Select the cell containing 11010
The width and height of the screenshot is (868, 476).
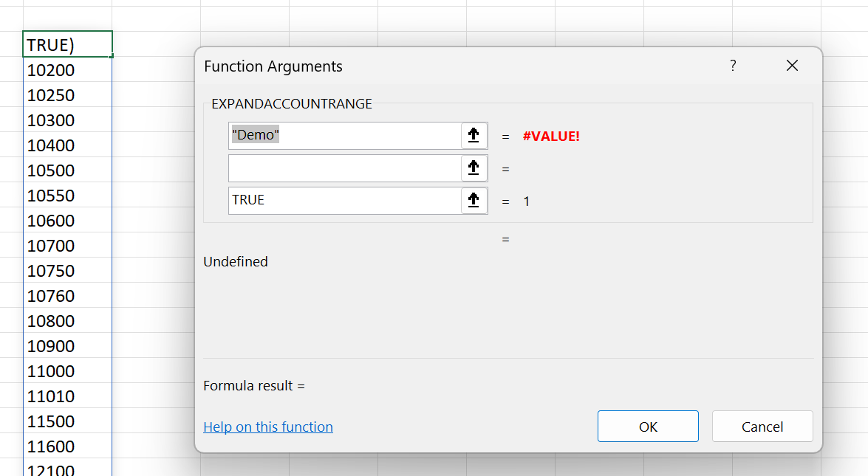67,396
